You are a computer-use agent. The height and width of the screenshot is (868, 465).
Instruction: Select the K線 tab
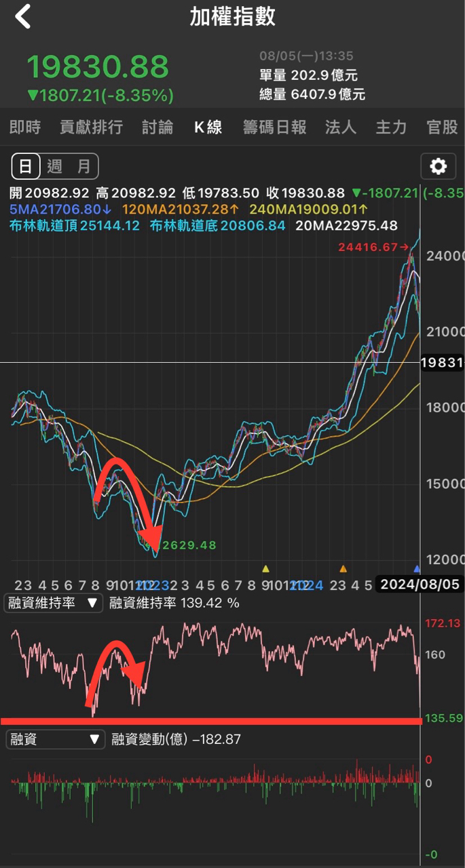pos(208,127)
